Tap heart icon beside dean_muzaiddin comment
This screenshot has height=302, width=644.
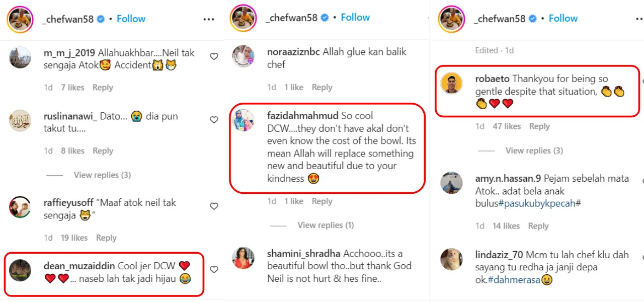[214, 270]
